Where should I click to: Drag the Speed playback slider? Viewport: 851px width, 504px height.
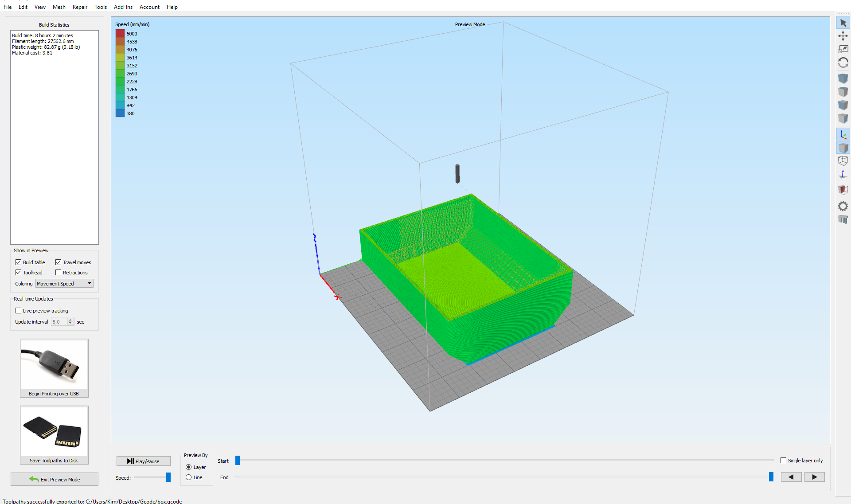click(168, 477)
